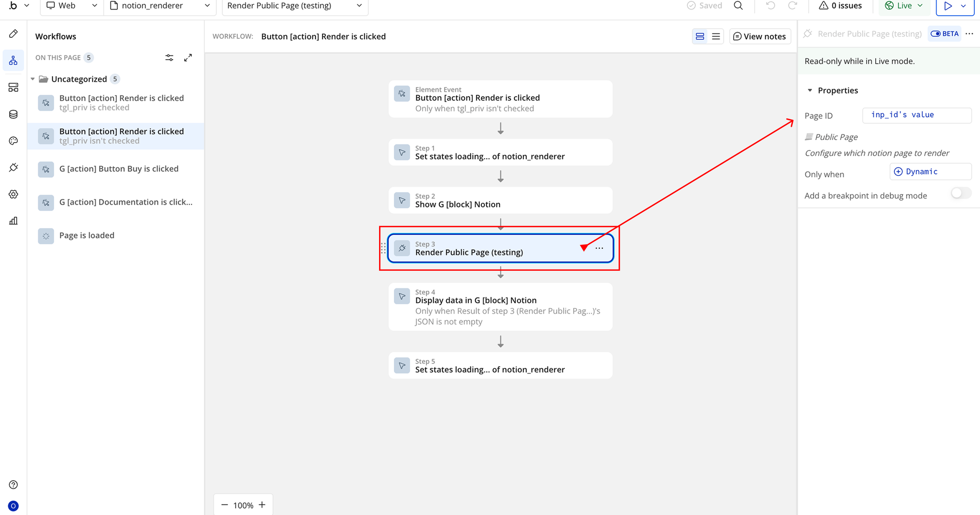
Task: Open the Styles palette icon
Action: pos(13,141)
